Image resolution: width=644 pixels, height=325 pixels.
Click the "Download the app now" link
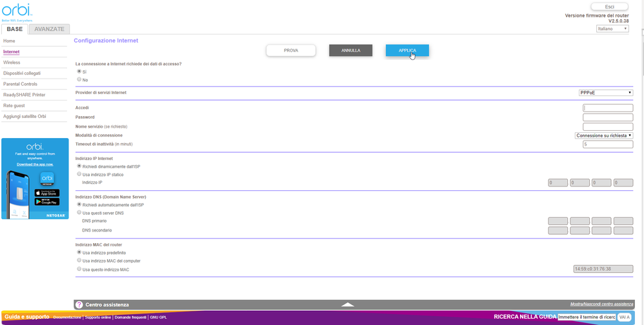(35, 164)
